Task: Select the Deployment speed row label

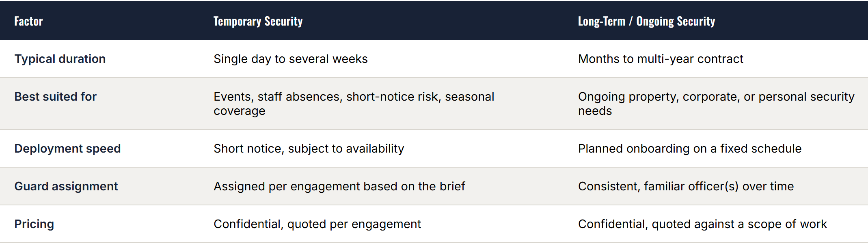Action: (x=67, y=149)
